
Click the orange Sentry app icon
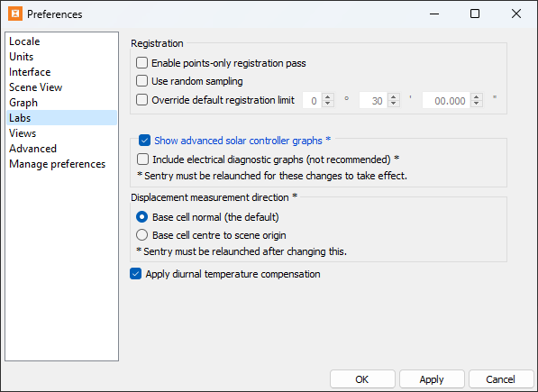15,14
